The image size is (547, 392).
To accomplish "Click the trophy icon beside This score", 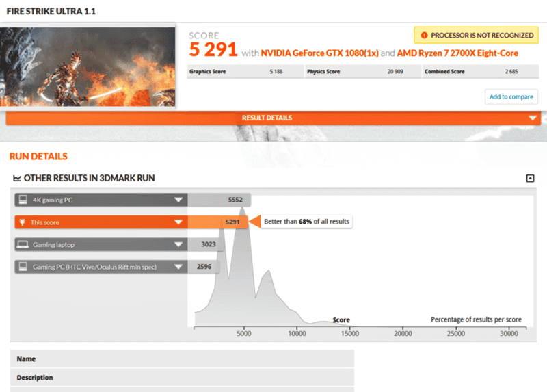I will tap(23, 222).
